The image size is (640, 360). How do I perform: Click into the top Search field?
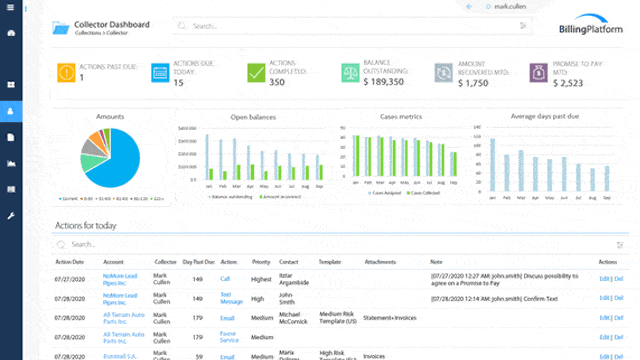[x=352, y=26]
